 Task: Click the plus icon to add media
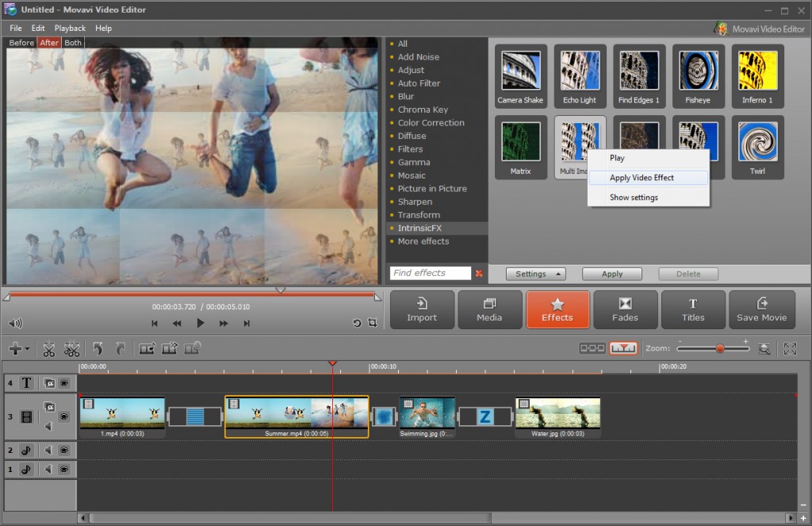click(x=14, y=348)
